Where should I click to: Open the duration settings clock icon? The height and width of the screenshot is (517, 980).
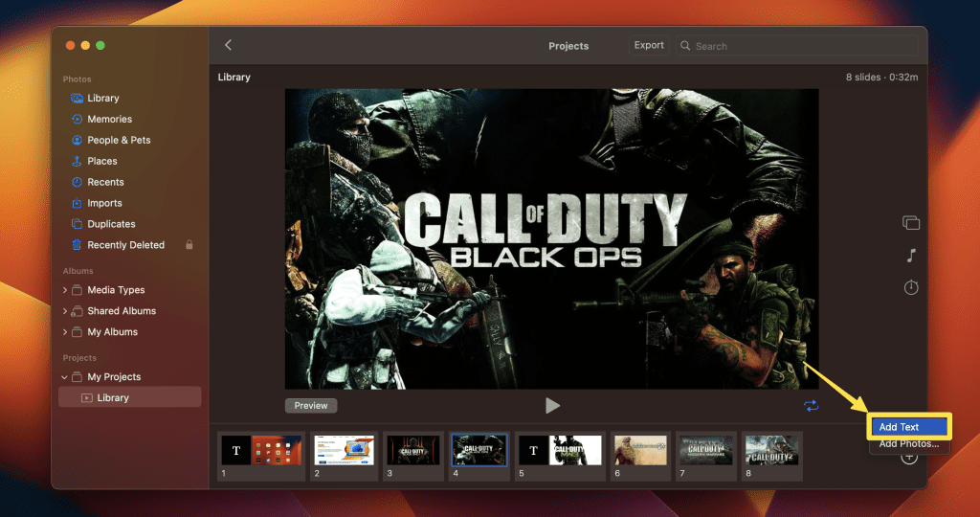[x=911, y=287]
